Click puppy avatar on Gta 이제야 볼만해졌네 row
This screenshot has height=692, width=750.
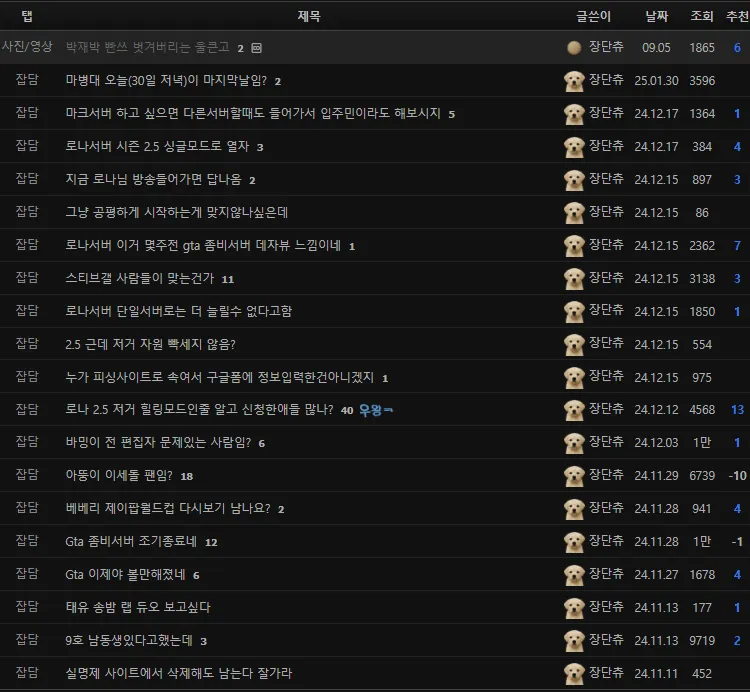[x=574, y=575]
